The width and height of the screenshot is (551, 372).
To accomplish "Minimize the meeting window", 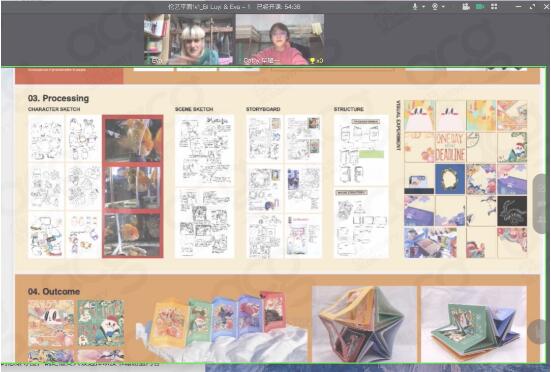I will click(x=519, y=6).
